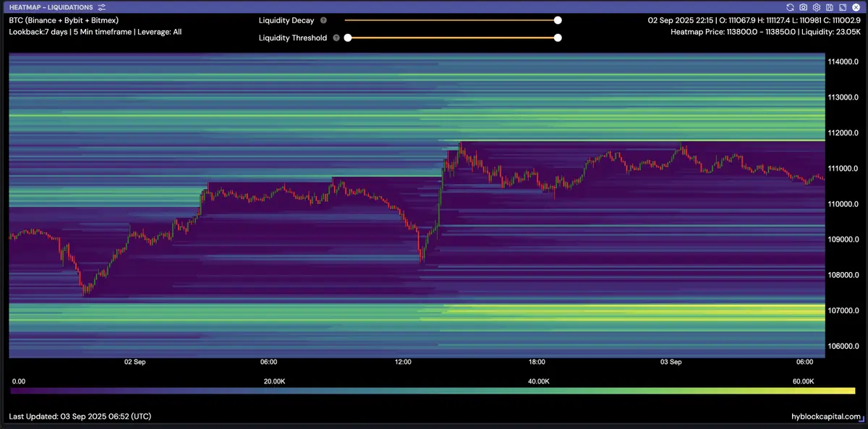Click the BTC (Binance + Bybit + Bitmex) label
This screenshot has height=429, width=868.
[64, 21]
